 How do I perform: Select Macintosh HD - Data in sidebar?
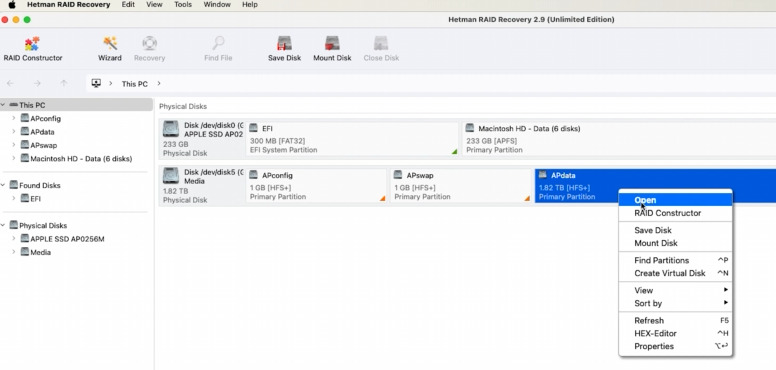81,159
